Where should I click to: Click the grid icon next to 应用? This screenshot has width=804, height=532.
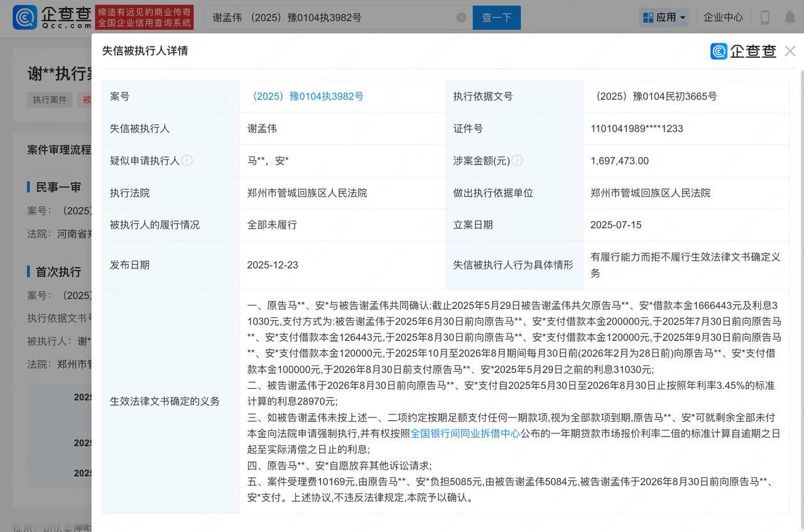click(x=648, y=18)
